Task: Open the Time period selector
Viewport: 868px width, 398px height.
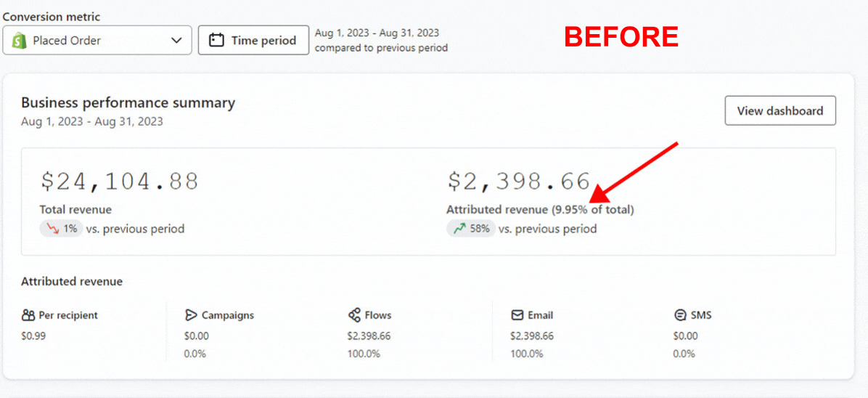Action: tap(253, 41)
